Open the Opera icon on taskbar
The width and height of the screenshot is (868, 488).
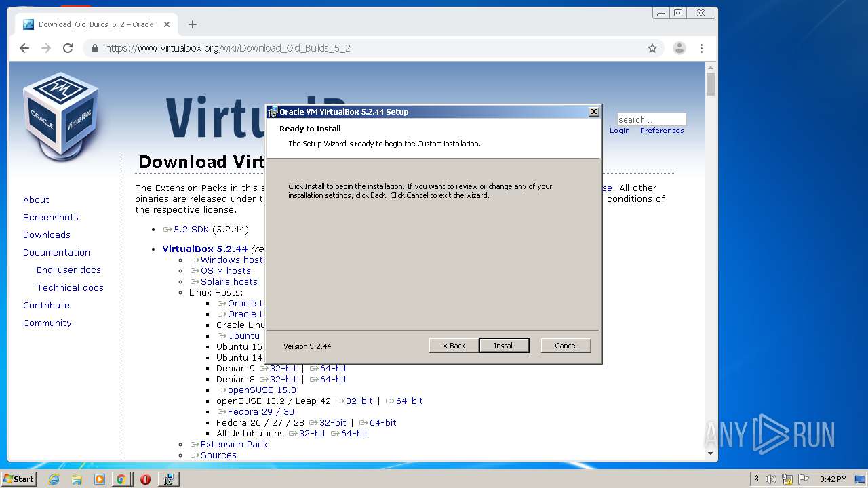coord(145,479)
